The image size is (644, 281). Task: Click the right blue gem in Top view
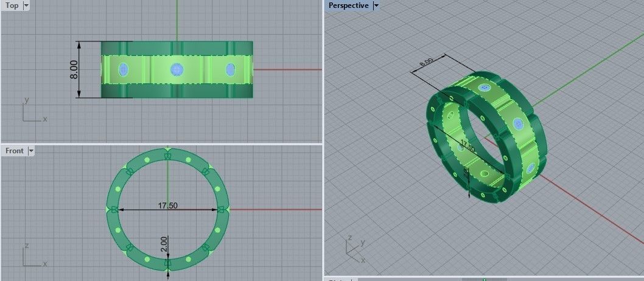(231, 69)
